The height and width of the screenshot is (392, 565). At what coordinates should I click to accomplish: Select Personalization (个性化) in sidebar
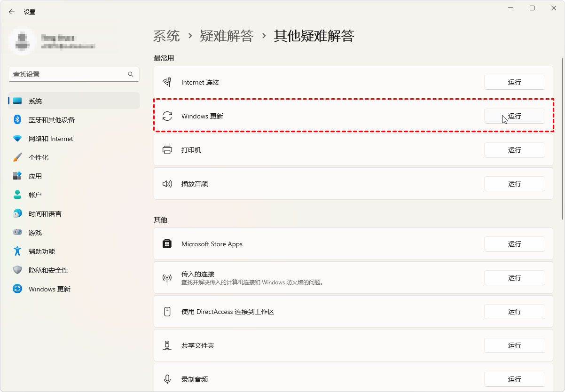click(x=39, y=157)
